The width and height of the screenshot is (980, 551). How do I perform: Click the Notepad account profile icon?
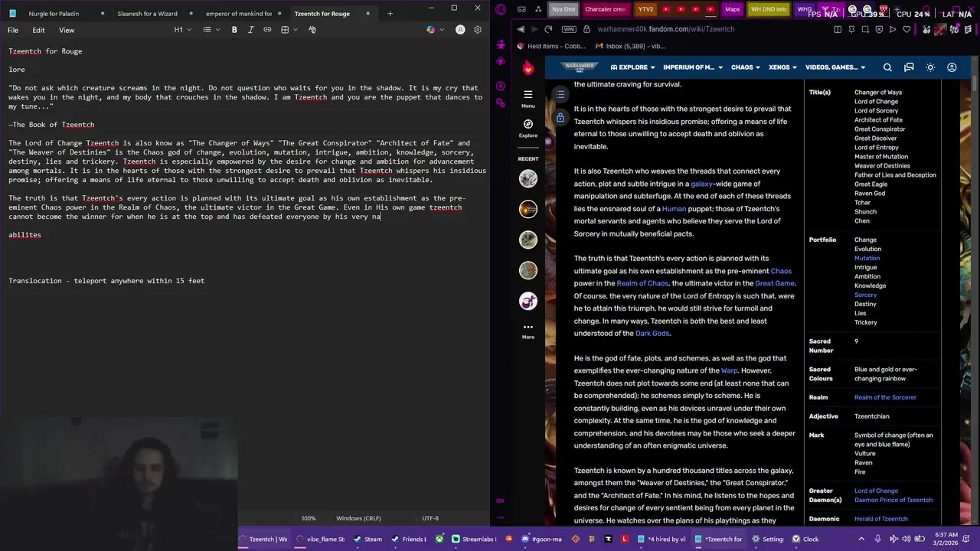click(460, 30)
